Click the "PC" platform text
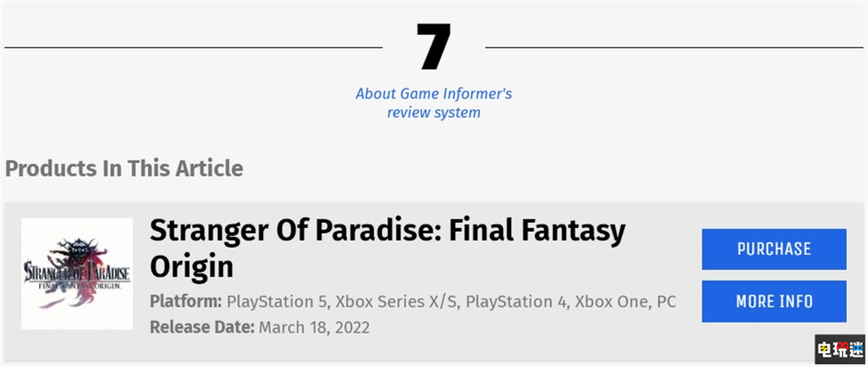Viewport: 868px width, 367px height. [666, 302]
